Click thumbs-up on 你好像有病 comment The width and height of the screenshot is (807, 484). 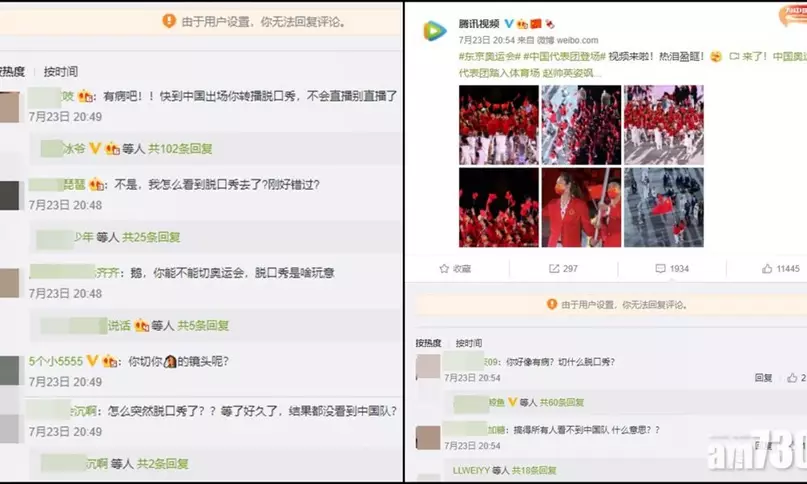click(x=792, y=378)
